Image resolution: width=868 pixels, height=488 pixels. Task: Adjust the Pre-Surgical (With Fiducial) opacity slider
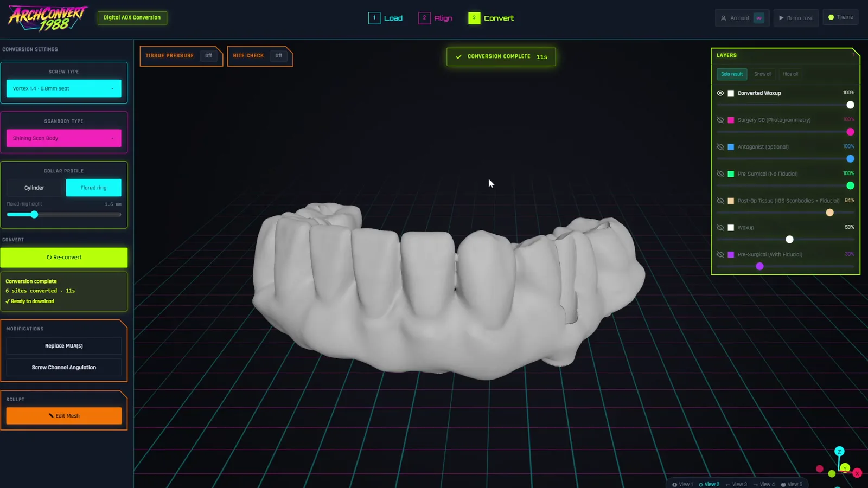pyautogui.click(x=786, y=266)
